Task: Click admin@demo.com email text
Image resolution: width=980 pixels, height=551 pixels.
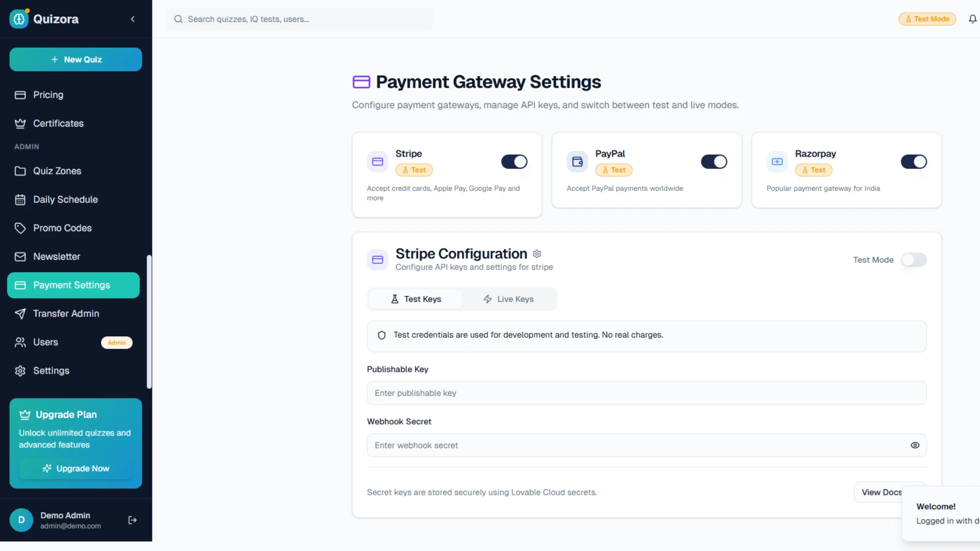Action: 70,526
